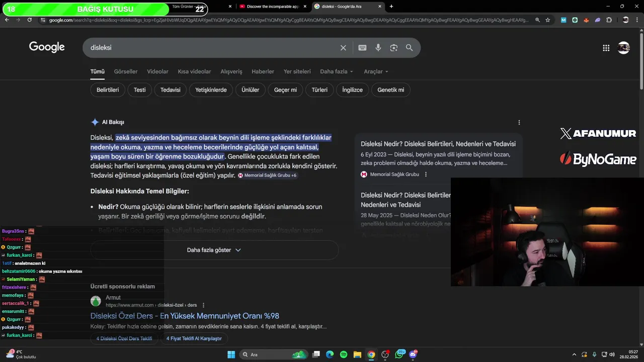
Task: Expand the Daha fazla search menu
Action: click(337, 71)
